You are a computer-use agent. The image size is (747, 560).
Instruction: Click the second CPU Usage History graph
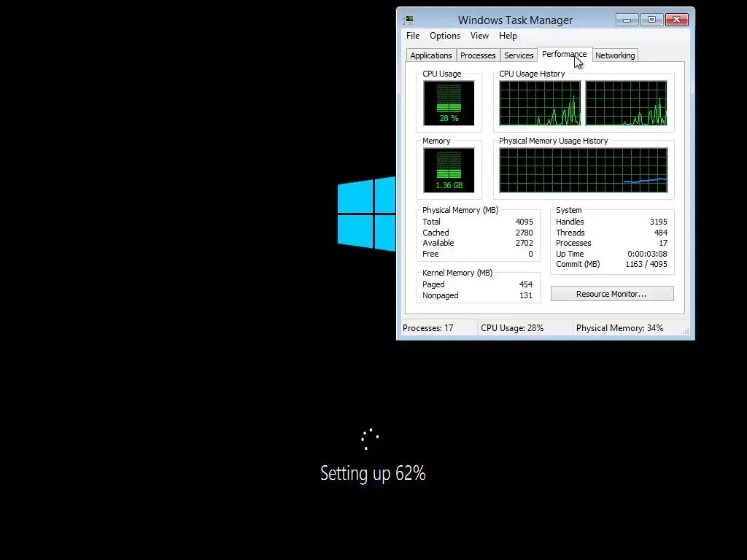point(626,103)
